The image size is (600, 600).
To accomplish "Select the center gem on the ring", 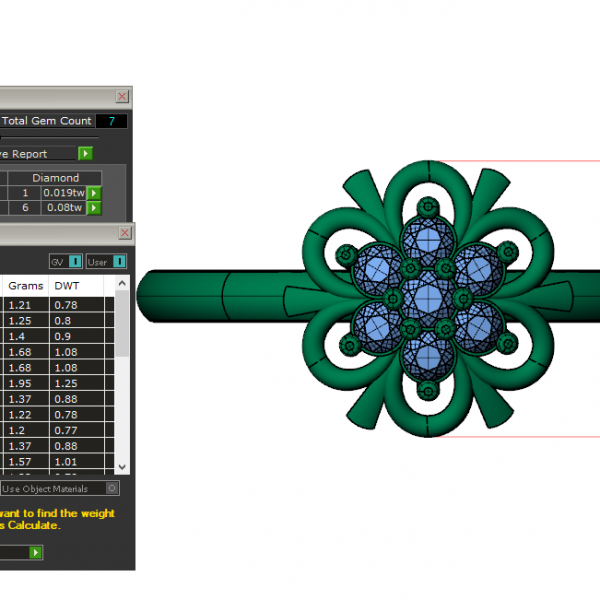I will 428,298.
